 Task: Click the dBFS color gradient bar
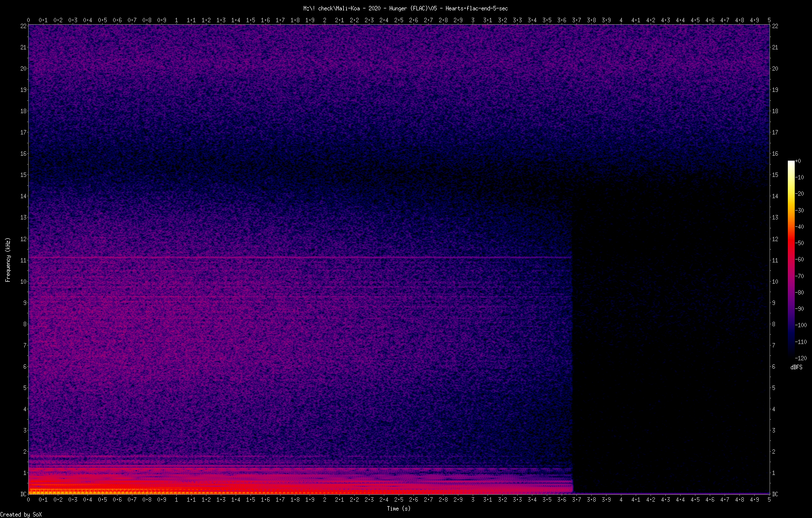coord(791,259)
